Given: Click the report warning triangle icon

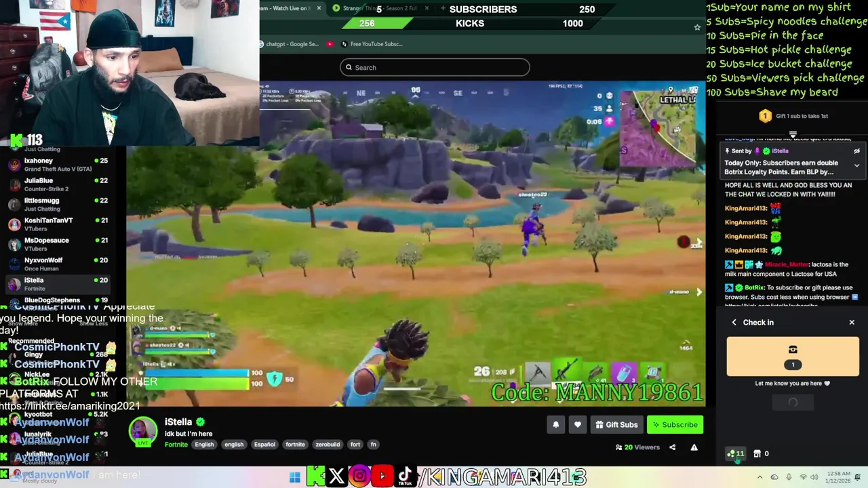Looking at the screenshot, I should (694, 447).
